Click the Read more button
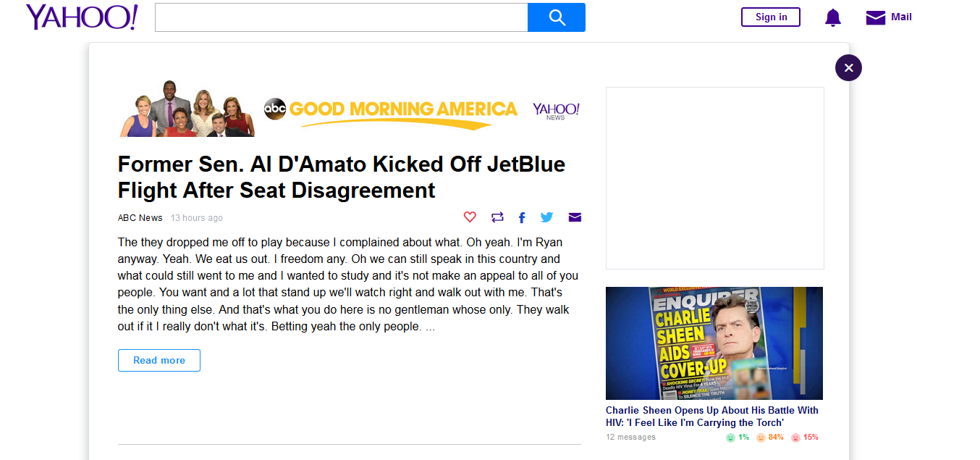The image size is (980, 460). click(x=159, y=360)
